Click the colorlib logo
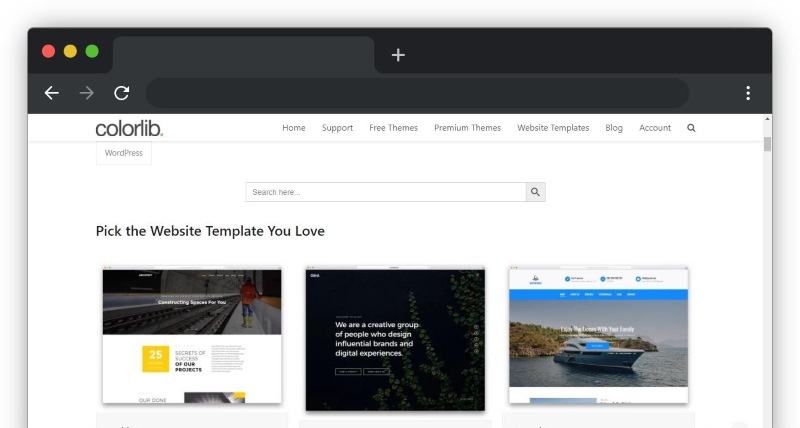 129,129
